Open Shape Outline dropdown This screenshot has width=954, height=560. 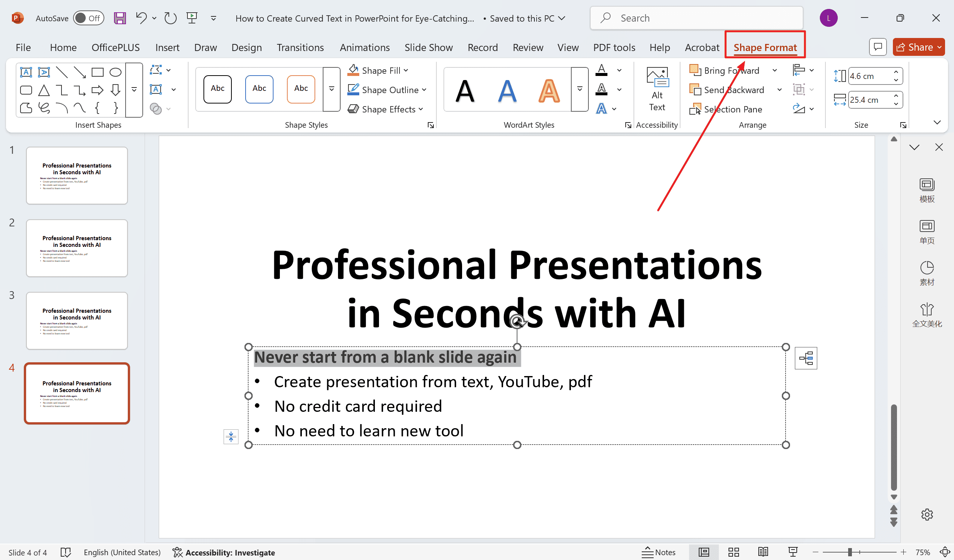387,90
